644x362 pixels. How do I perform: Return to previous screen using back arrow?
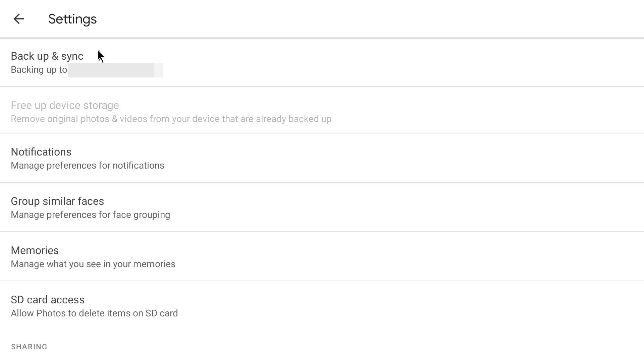coord(19,19)
